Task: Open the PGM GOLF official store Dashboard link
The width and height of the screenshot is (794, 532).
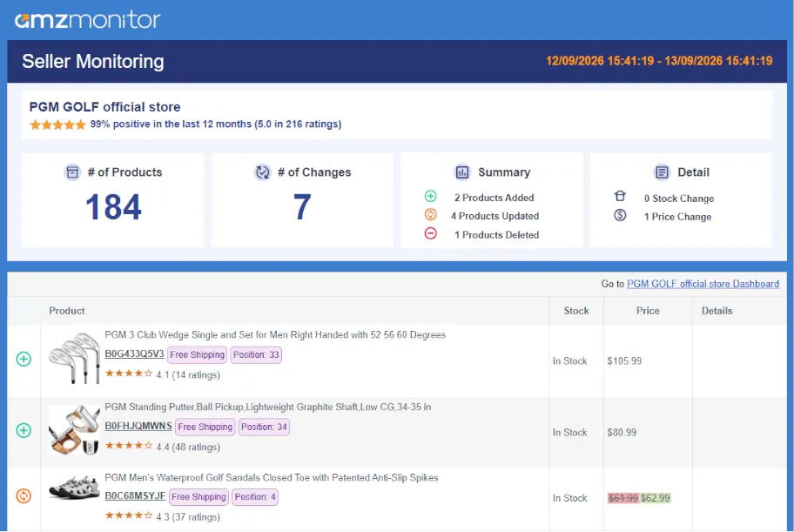Action: 703,284
